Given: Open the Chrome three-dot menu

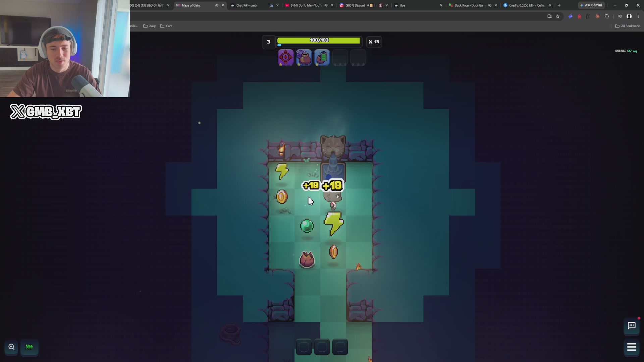Looking at the screenshot, I should tap(638, 16).
